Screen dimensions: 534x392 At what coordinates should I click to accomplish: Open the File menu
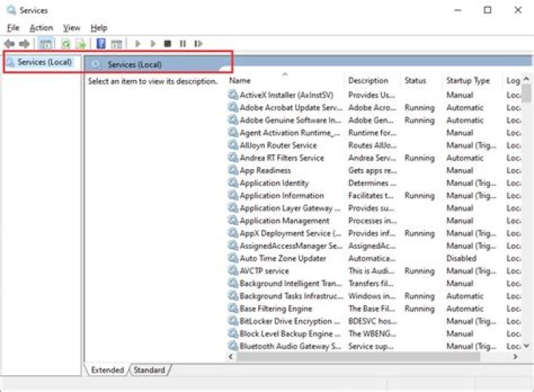point(13,27)
